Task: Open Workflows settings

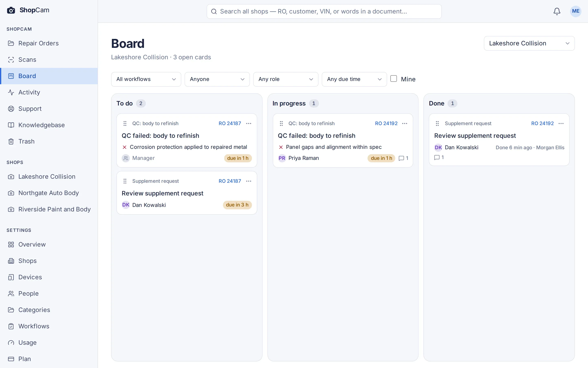Action: (x=49, y=326)
